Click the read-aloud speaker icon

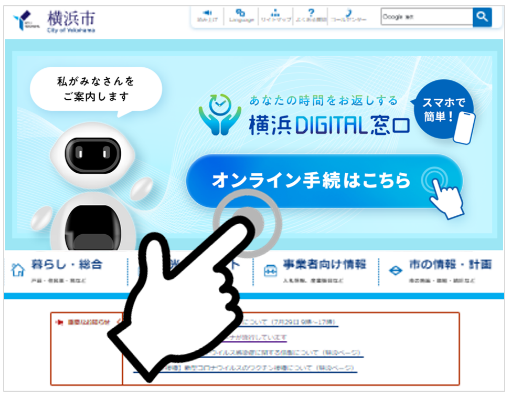tap(207, 13)
